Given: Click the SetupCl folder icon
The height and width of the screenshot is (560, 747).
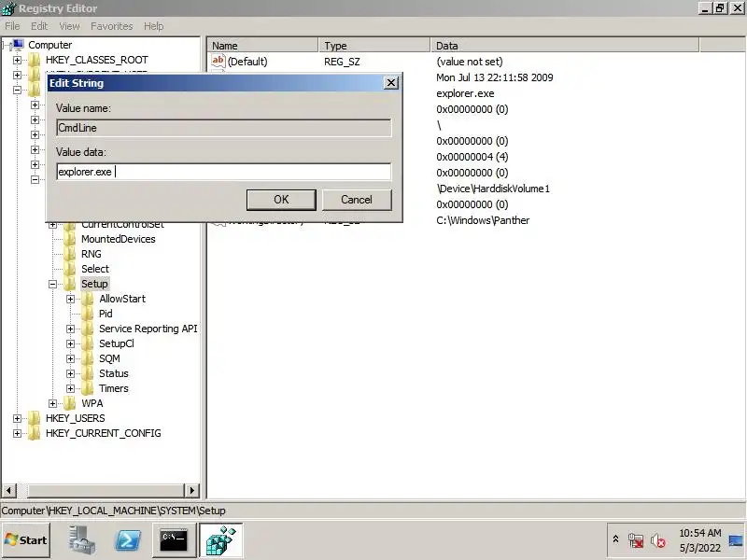Looking at the screenshot, I should click(88, 343).
